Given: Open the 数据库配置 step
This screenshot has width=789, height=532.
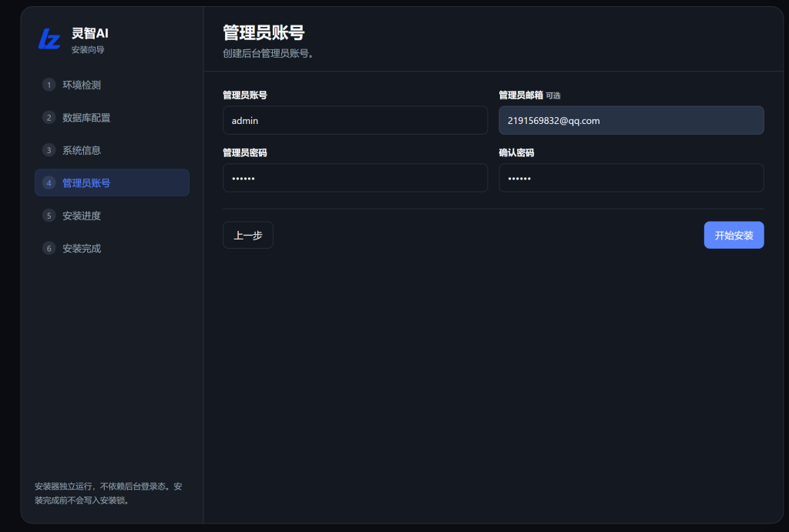Looking at the screenshot, I should (x=112, y=117).
